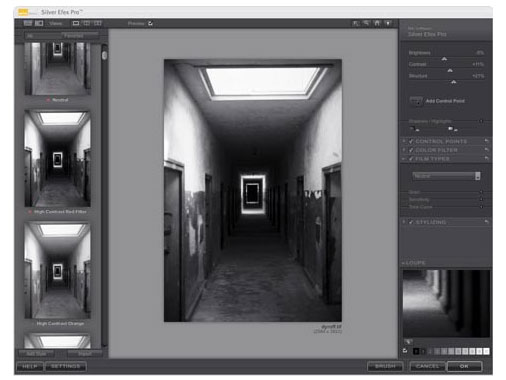Open the Neutral film type dropdown
This screenshot has width=506, height=380.
point(446,176)
